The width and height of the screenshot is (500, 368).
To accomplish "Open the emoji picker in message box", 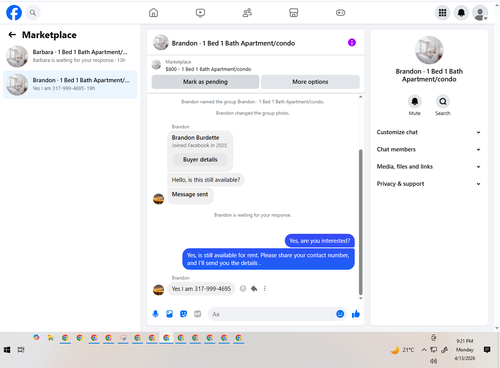I will coord(340,314).
